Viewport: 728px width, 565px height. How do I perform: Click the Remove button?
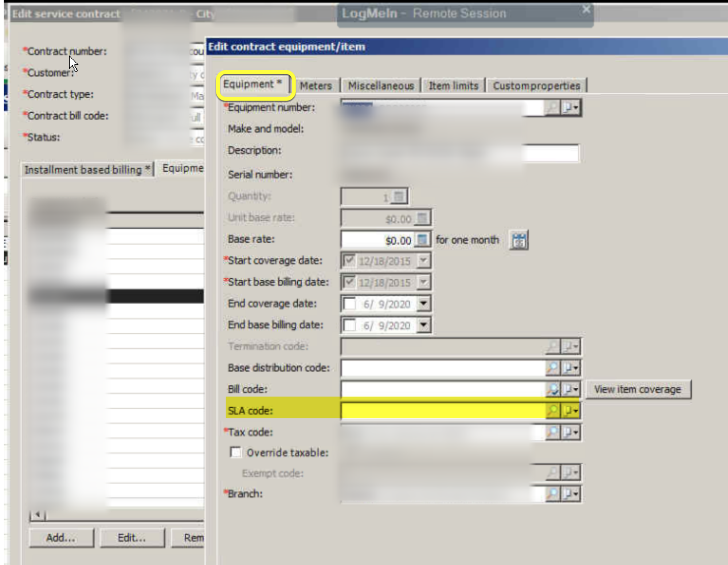188,538
